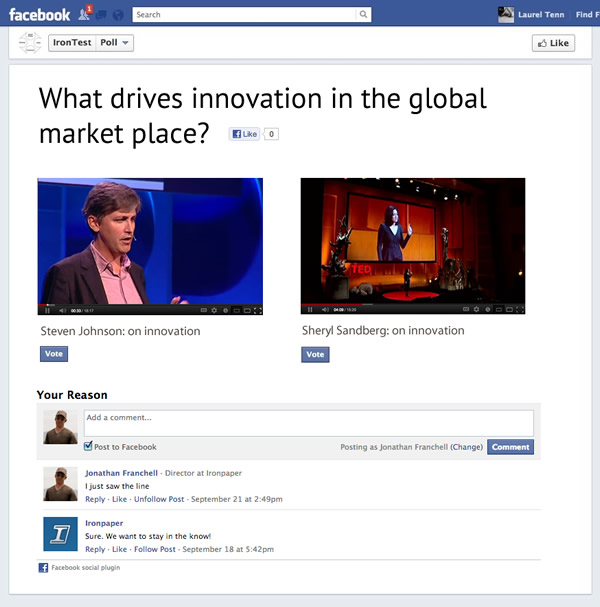This screenshot has height=607, width=600.
Task: Like the poll question with small Like button
Action: (244, 134)
